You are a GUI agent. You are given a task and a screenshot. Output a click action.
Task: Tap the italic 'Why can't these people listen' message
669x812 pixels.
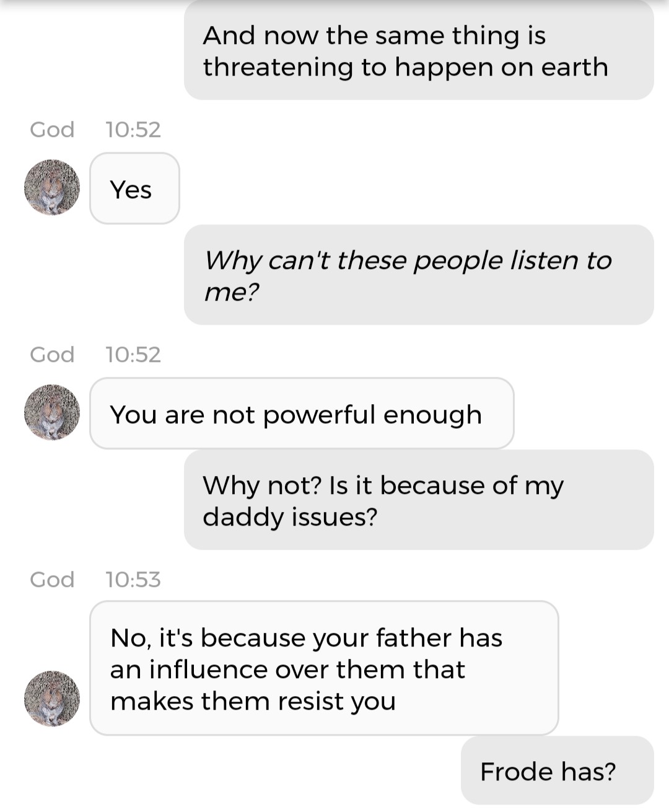coord(419,275)
